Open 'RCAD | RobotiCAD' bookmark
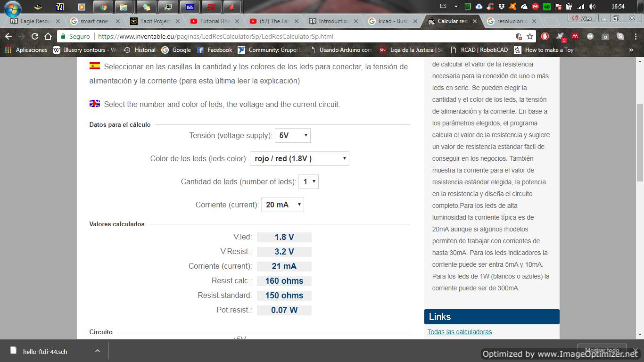The image size is (644, 362). click(479, 49)
